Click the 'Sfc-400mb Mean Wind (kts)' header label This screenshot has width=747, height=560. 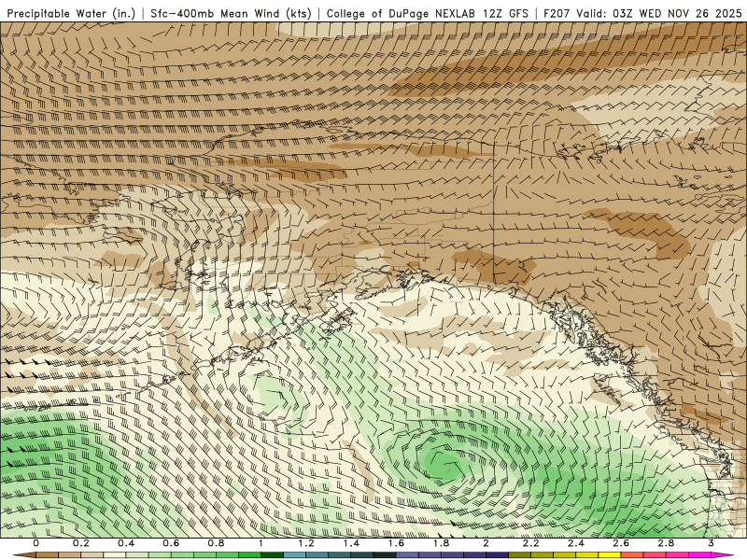[231, 14]
